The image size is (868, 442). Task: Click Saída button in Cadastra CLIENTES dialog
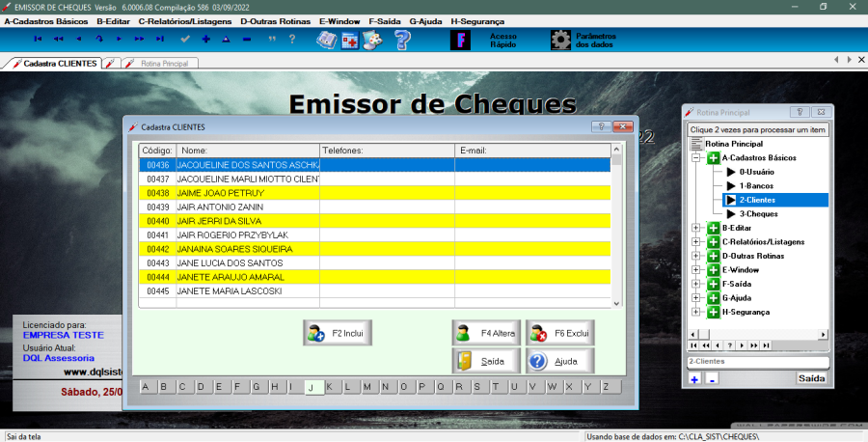486,361
